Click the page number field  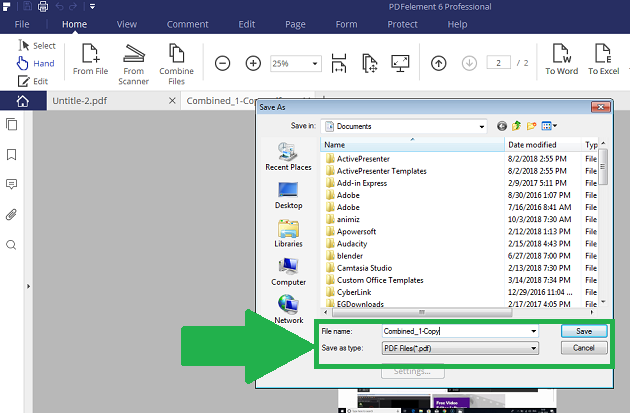(x=498, y=63)
